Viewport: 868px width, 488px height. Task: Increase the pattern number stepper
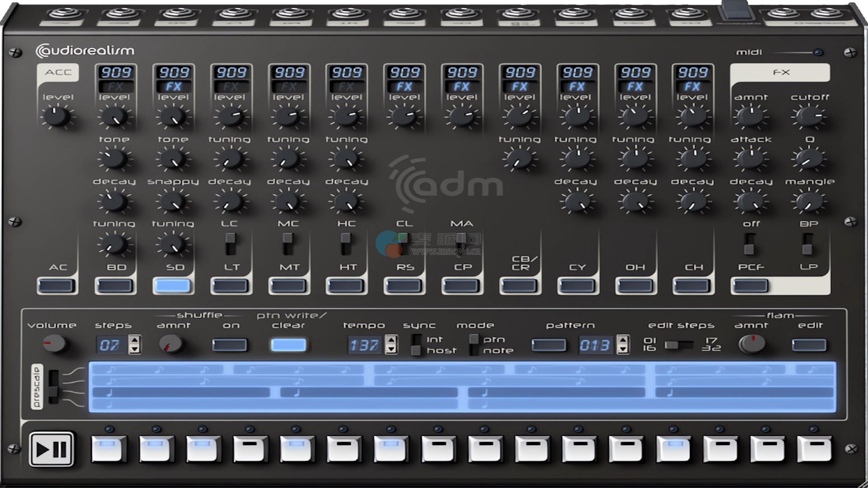pyautogui.click(x=623, y=340)
